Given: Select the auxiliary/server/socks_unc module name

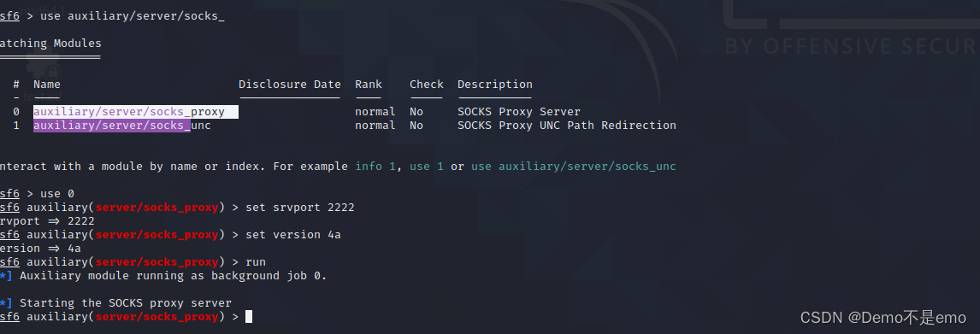Looking at the screenshot, I should coord(122,126).
